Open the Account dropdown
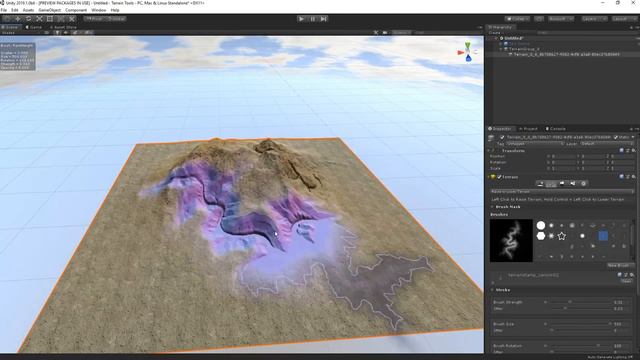This screenshot has height=360, width=640. pos(561,19)
